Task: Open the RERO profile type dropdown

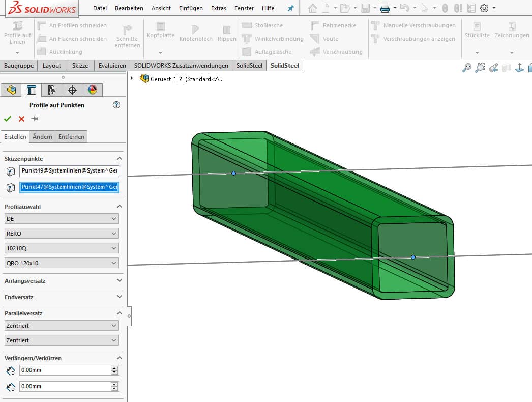Action: tap(61, 234)
